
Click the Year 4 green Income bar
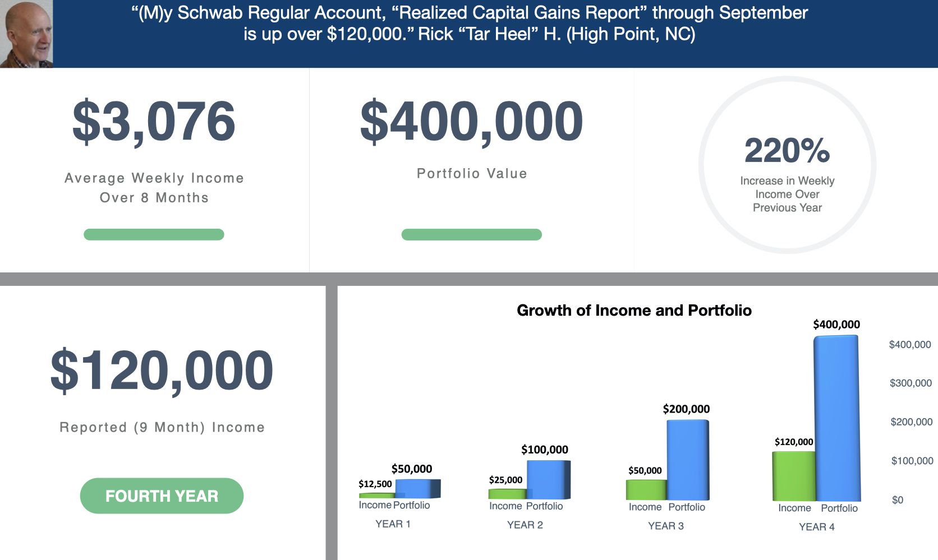793,476
